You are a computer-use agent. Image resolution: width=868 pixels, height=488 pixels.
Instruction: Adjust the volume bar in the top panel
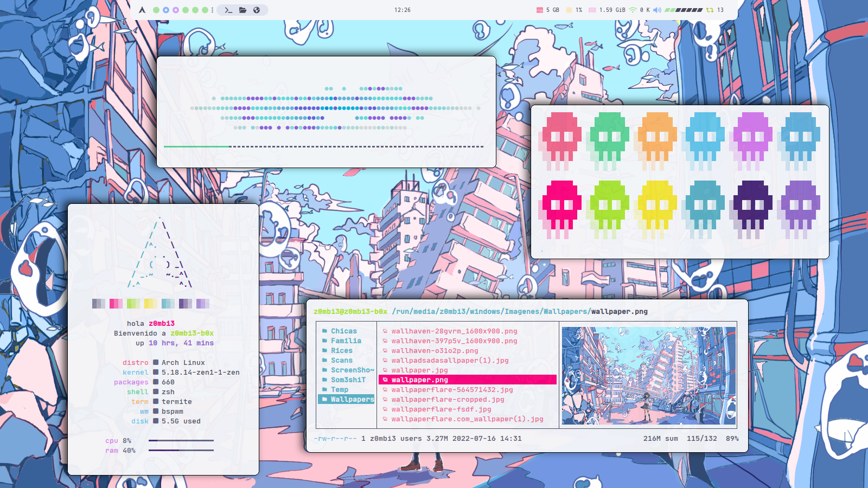coord(684,10)
